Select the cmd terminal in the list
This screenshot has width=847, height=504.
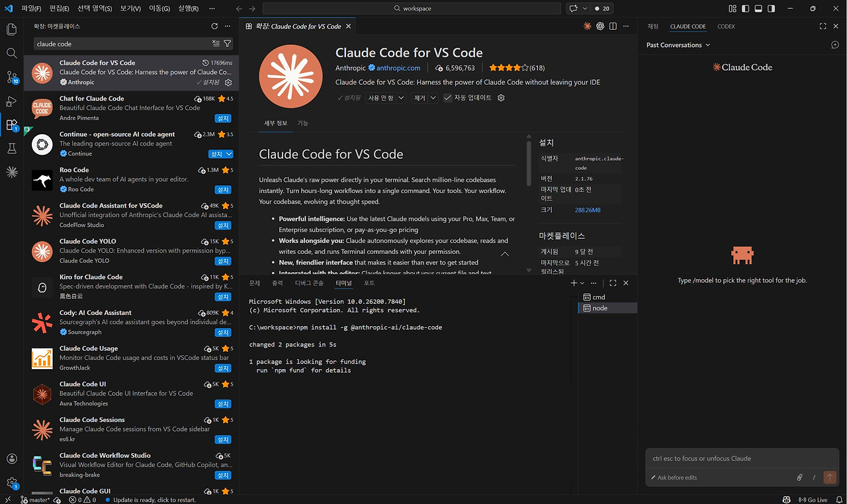(606, 297)
